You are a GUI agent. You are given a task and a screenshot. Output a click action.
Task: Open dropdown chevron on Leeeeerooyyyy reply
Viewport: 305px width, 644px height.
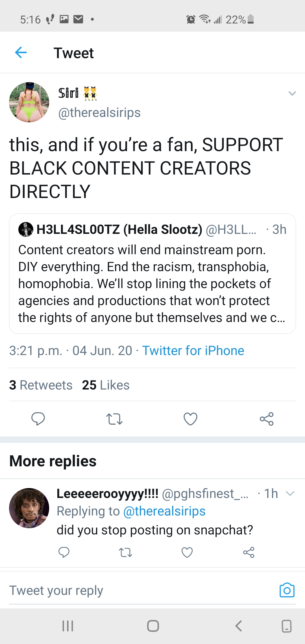pyautogui.click(x=290, y=493)
